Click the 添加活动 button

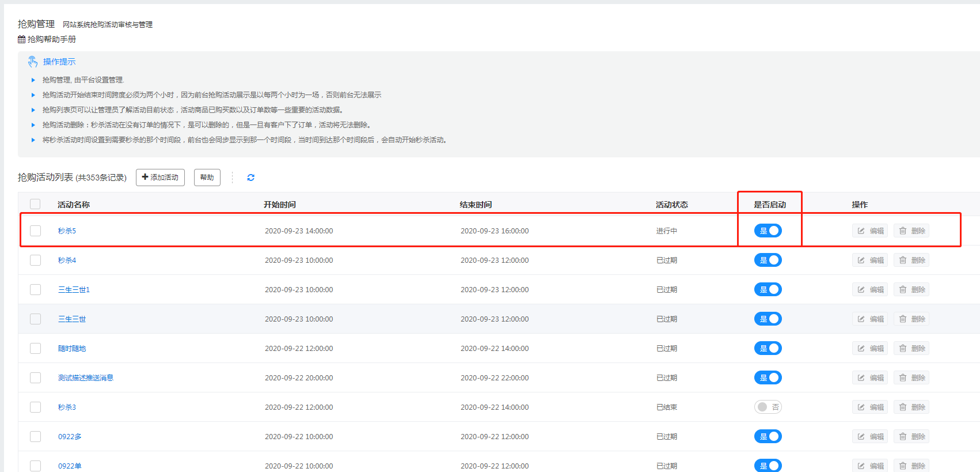160,178
